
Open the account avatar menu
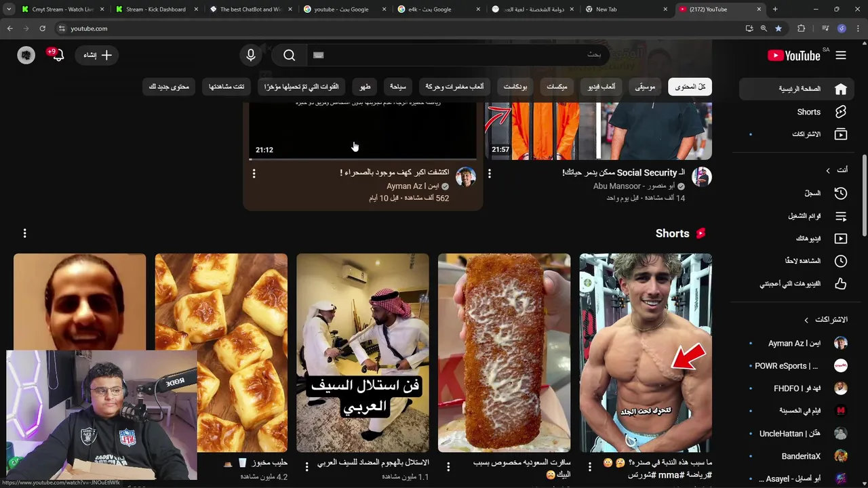tap(26, 56)
